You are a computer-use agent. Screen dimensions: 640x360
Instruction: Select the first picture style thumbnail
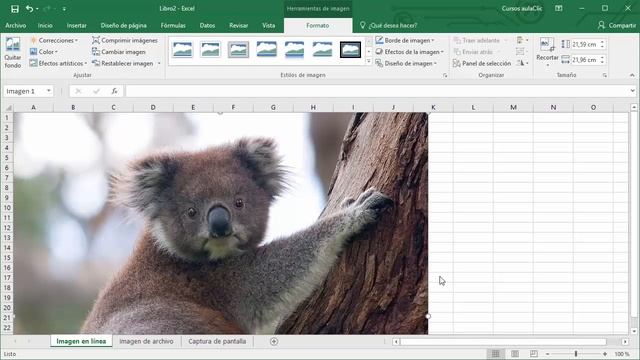(182, 50)
